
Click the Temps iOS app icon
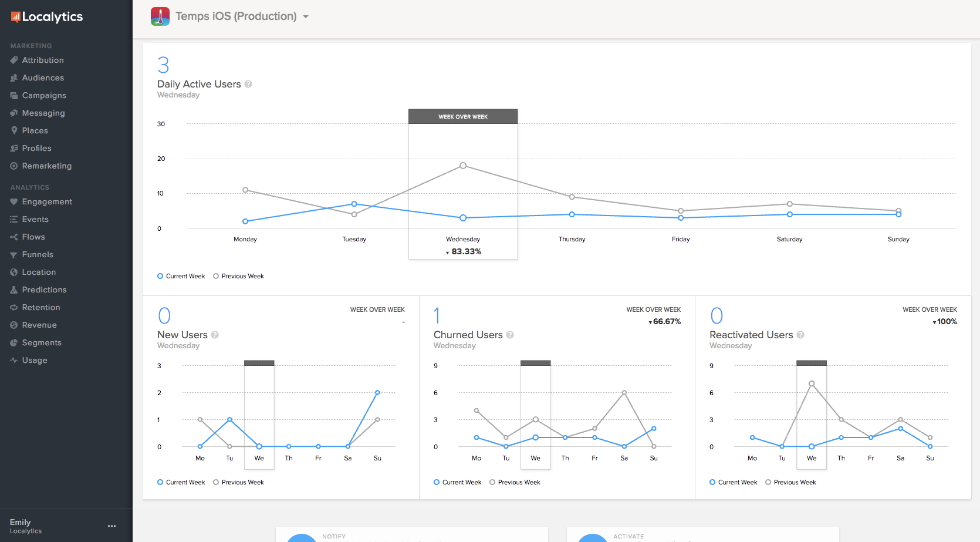[x=160, y=16]
